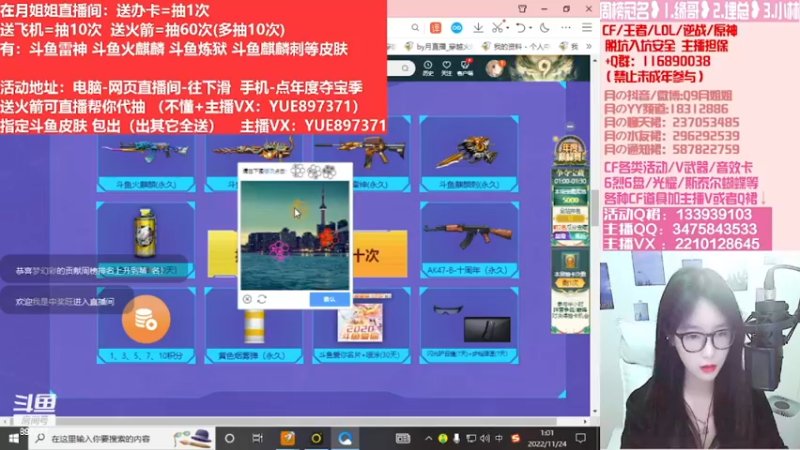Open the browser downloads arrow icon
This screenshot has height=450, width=800.
(478, 28)
